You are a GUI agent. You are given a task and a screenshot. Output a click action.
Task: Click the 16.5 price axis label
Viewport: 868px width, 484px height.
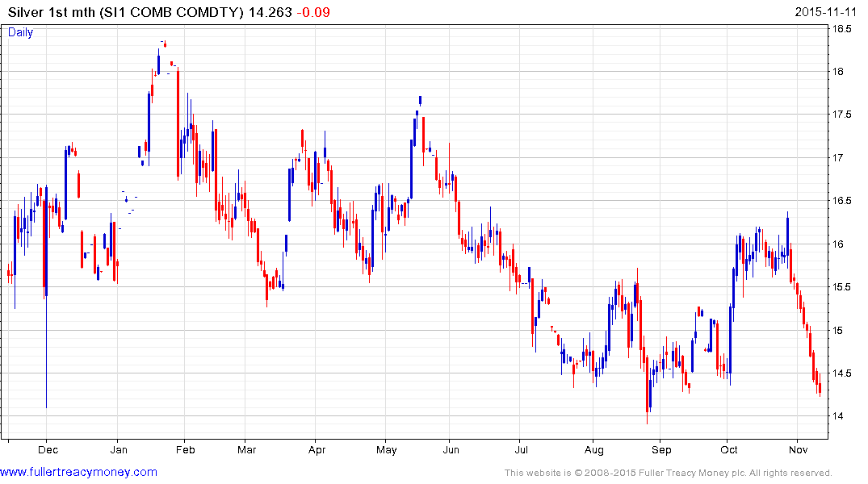pos(842,201)
